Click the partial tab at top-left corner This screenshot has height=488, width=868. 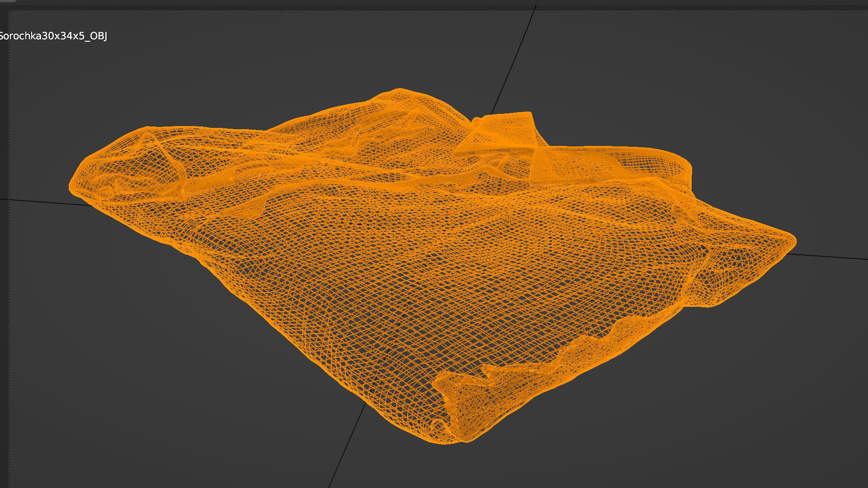[x=8, y=1]
